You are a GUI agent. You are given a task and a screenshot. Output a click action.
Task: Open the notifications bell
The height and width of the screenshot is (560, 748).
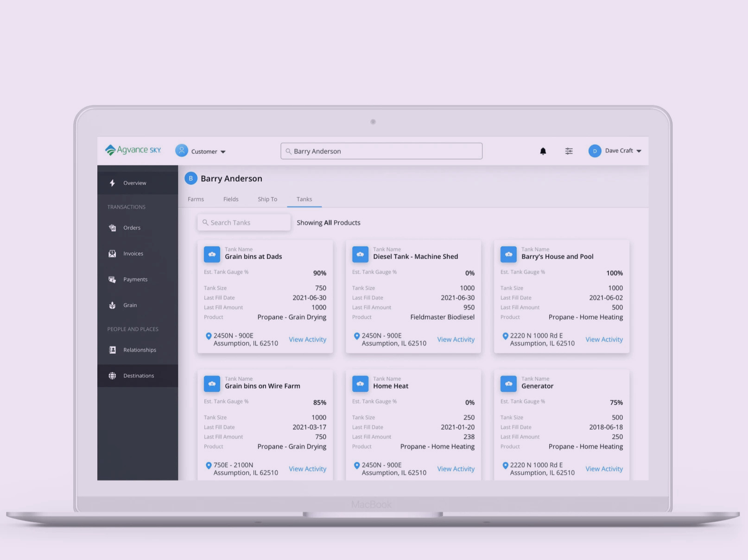coord(543,151)
